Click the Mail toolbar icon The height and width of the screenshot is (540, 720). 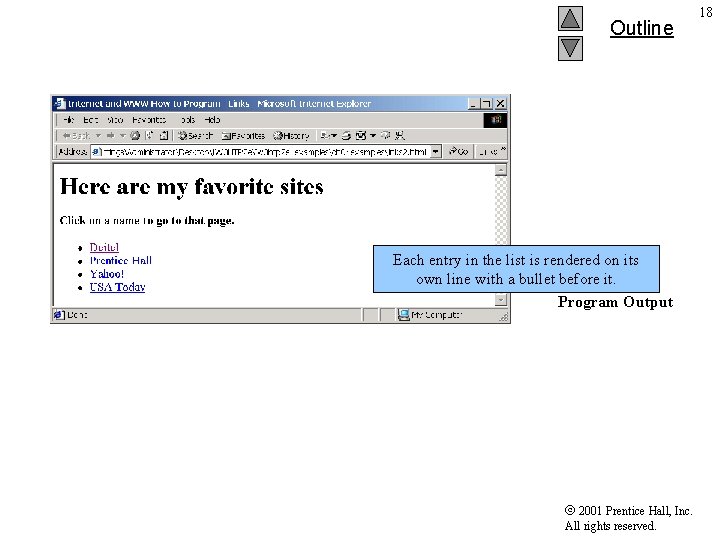(x=328, y=135)
